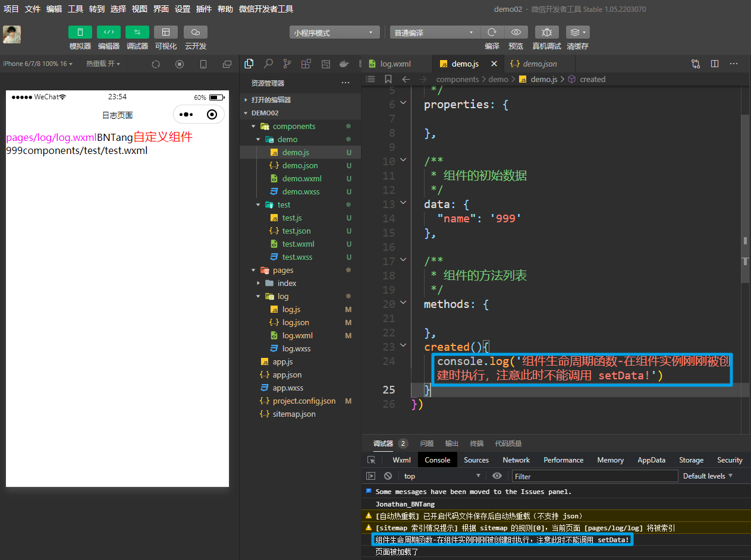Image resolution: width=751 pixels, height=560 pixels.
Task: Click the simulator phone device icon
Action: 203,64
